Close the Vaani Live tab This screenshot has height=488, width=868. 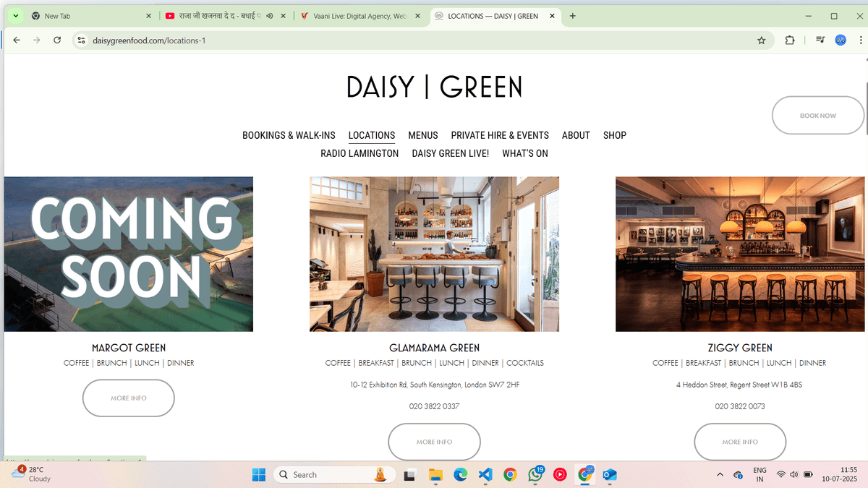419,16
